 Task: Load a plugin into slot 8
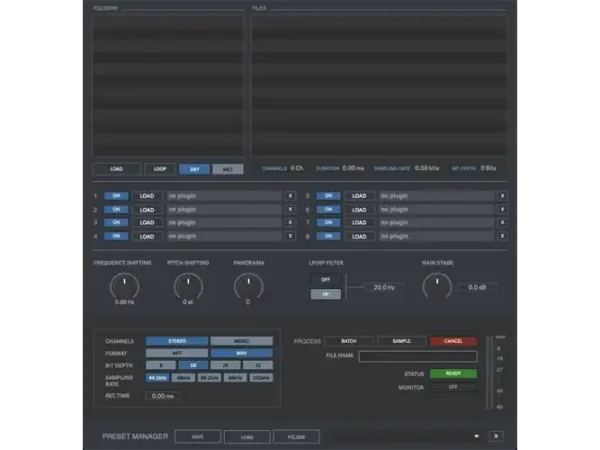coord(359,236)
